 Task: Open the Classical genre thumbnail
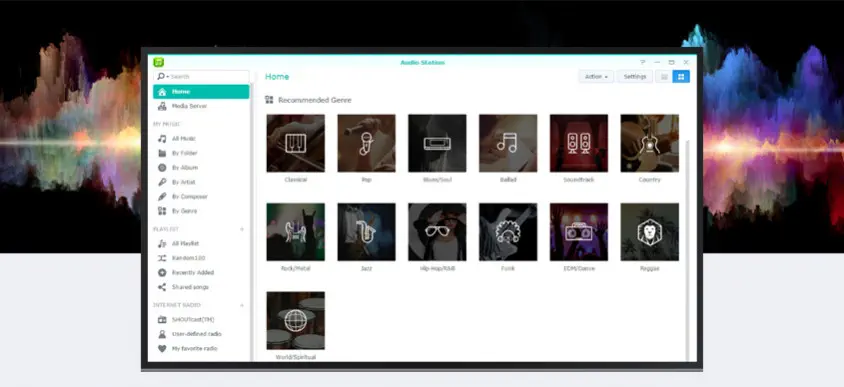296,143
